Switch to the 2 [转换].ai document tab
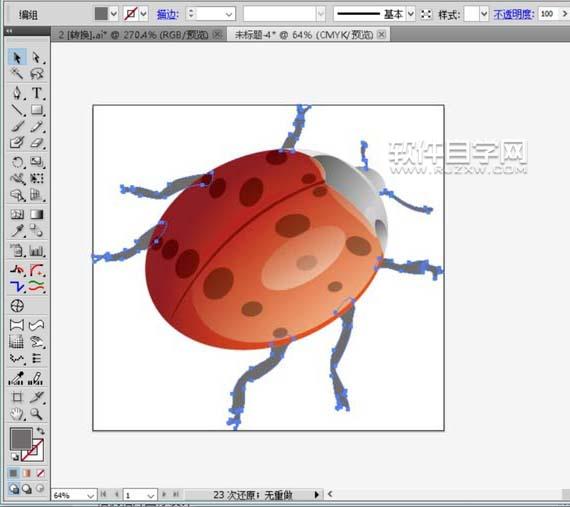The width and height of the screenshot is (570, 507). coord(133,35)
